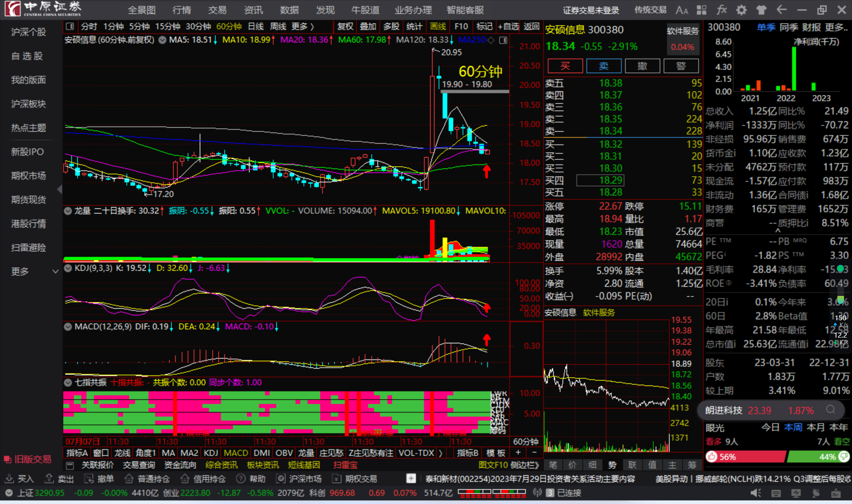
Task: Open the skin theme shirt icon
Action: point(761,10)
